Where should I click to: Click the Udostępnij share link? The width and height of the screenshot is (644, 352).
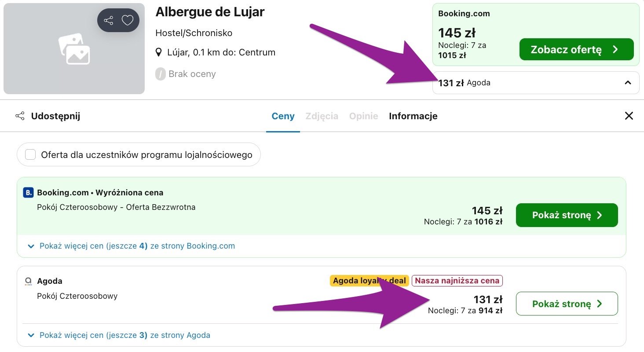[x=48, y=116]
